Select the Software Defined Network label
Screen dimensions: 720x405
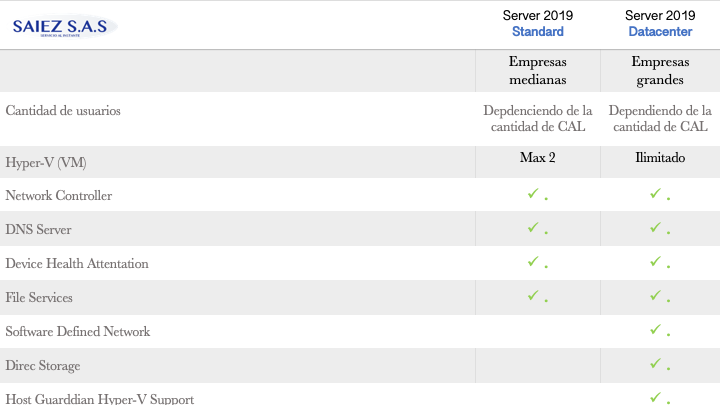coord(77,331)
